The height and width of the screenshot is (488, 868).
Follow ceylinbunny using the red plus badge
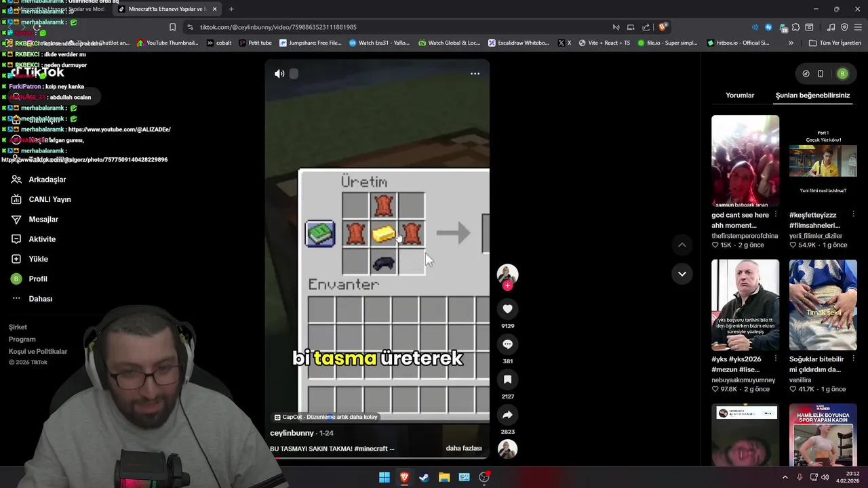(x=507, y=285)
